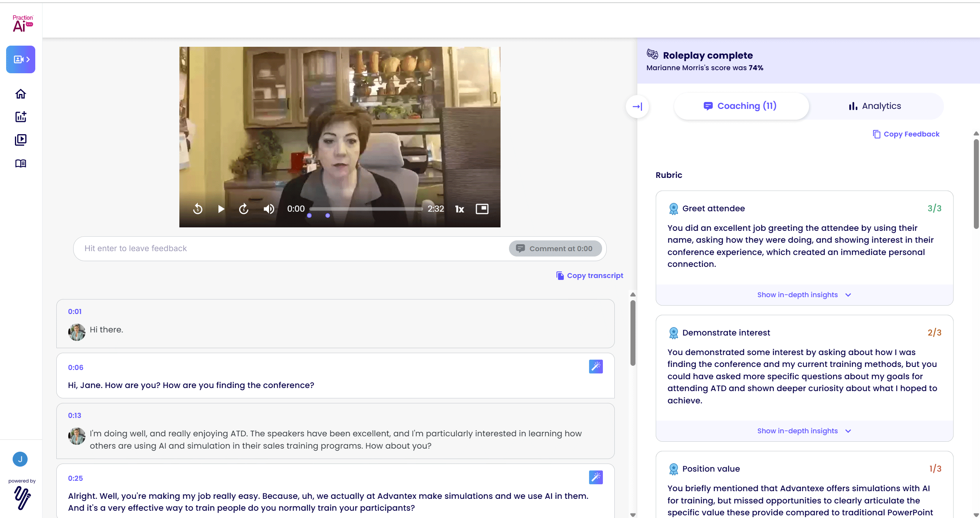This screenshot has height=518, width=980.
Task: Click the Greet attendee ribbon icon
Action: click(x=673, y=209)
